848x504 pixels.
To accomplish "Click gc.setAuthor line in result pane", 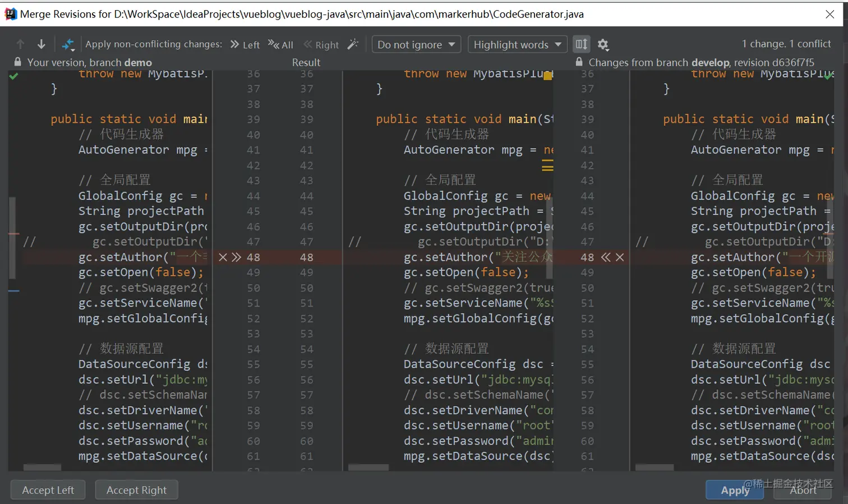I will tap(478, 257).
